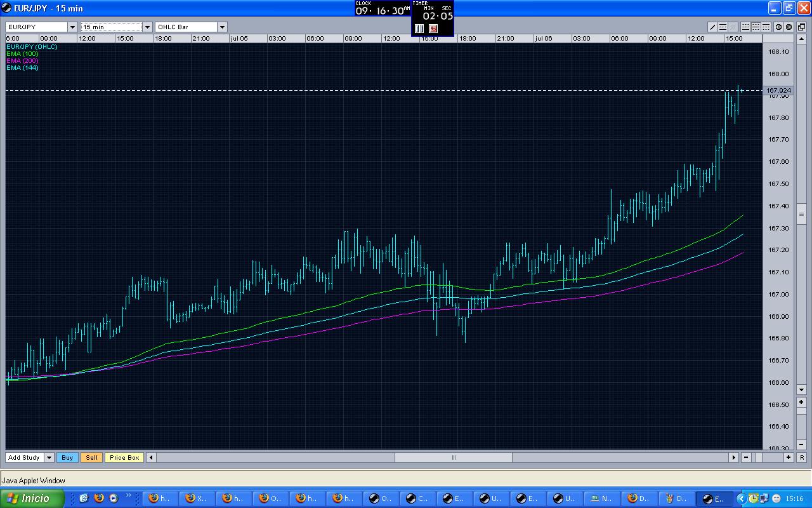Click the icon with solid bottom line
812x508 pixels.
pos(745,27)
